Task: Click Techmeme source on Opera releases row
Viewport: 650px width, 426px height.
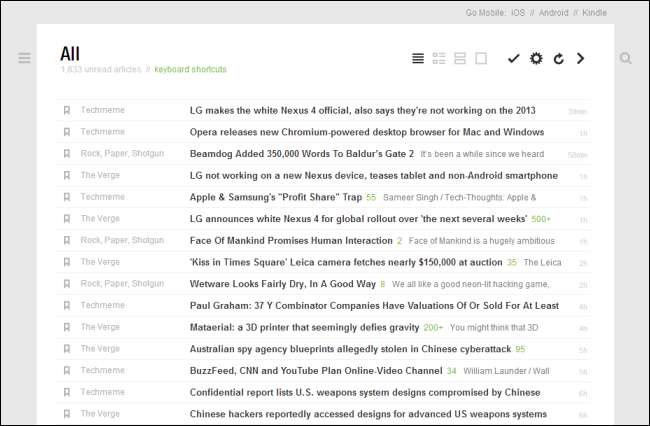Action: pos(102,132)
